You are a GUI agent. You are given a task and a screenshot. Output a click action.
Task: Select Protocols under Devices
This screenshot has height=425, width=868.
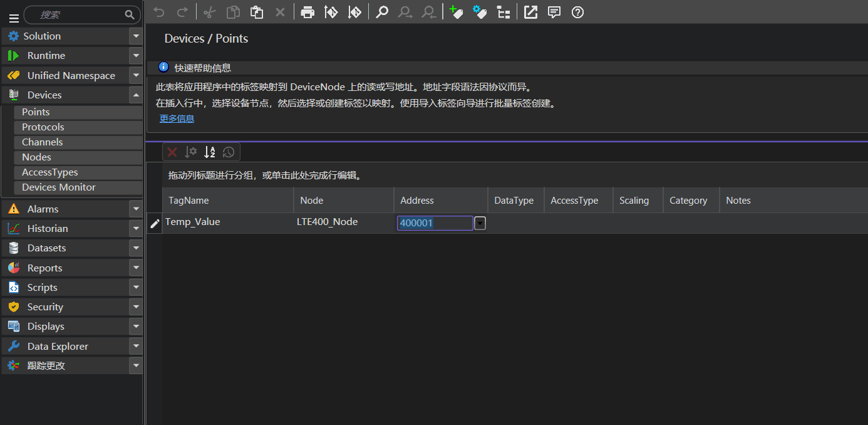point(78,127)
